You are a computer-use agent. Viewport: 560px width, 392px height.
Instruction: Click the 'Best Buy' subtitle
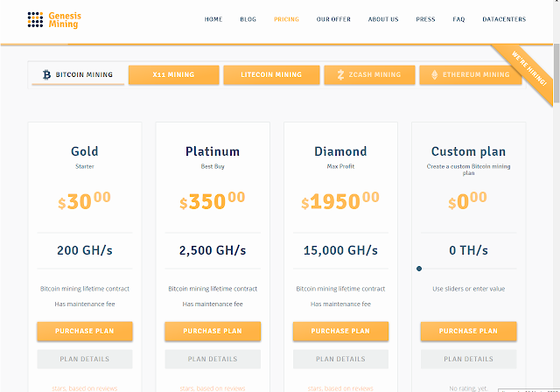(x=213, y=166)
